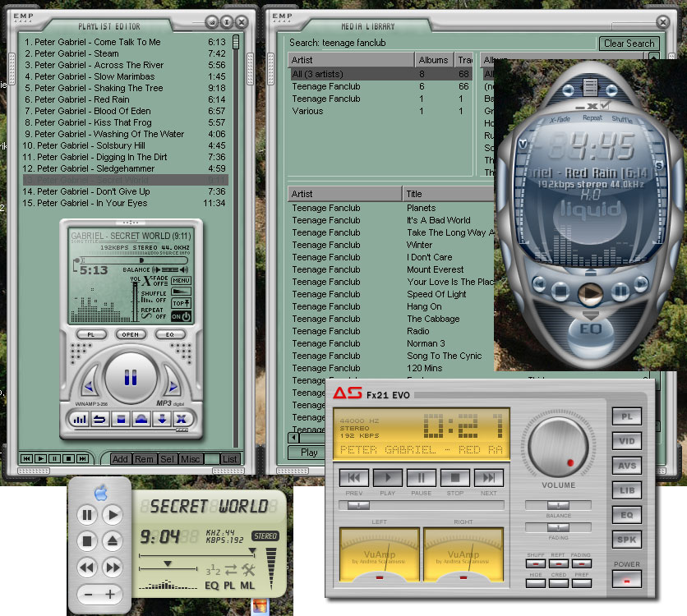This screenshot has width=687, height=616.
Task: Click the stop button on the Liquid player
Action: point(560,290)
